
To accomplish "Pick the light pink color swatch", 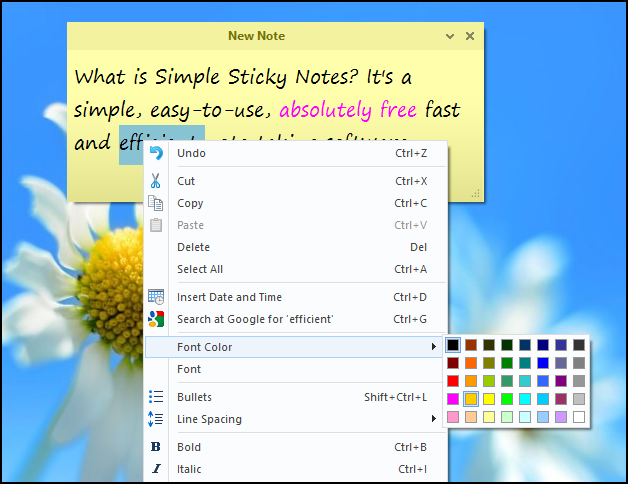I will click(x=453, y=417).
